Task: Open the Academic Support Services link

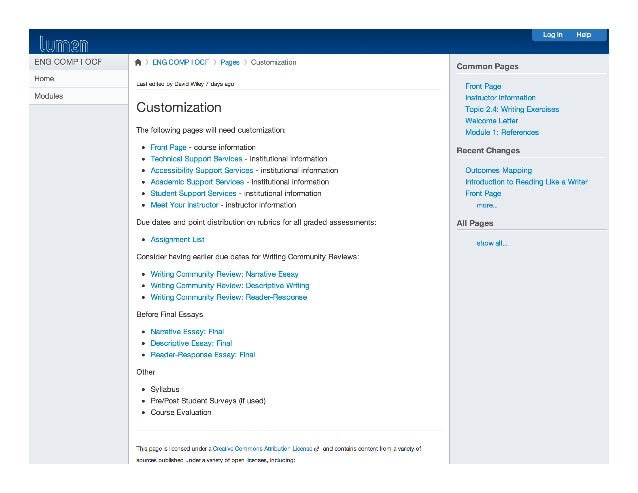Action: click(197, 182)
